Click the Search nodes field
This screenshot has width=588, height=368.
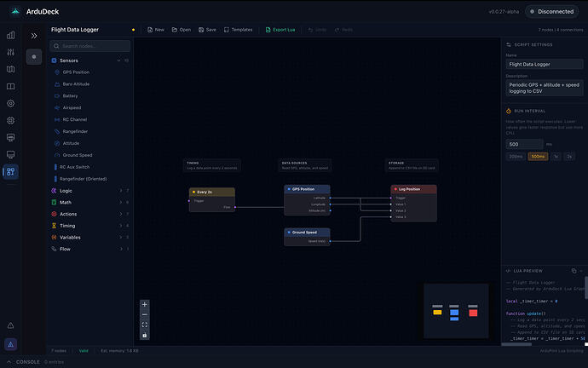pos(89,46)
